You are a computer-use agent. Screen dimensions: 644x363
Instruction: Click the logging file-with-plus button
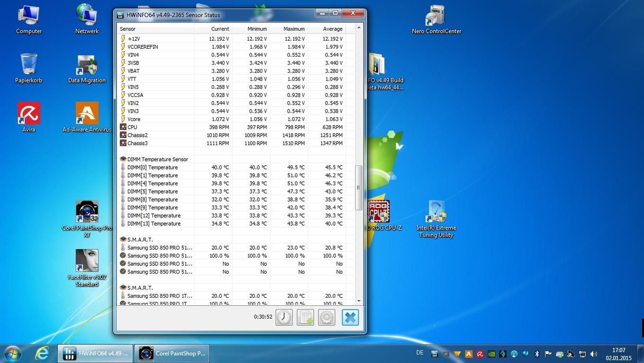click(305, 317)
